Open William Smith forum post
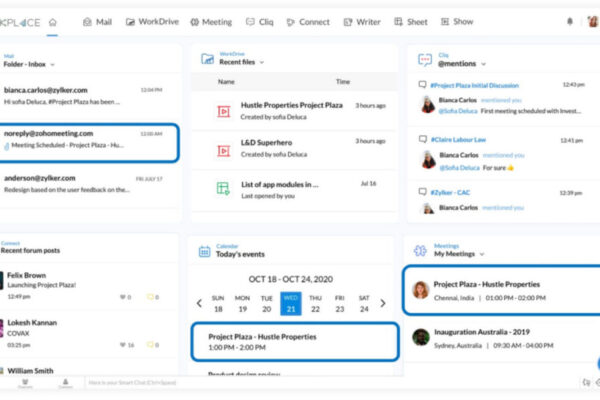 point(30,371)
